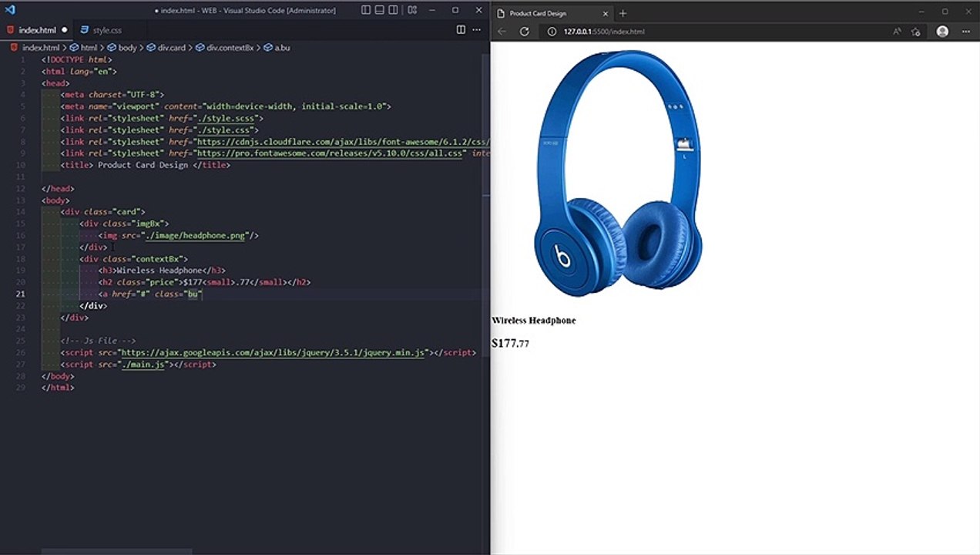Click the blue headphone image in browser
The height and width of the screenshot is (555, 980).
[x=617, y=173]
